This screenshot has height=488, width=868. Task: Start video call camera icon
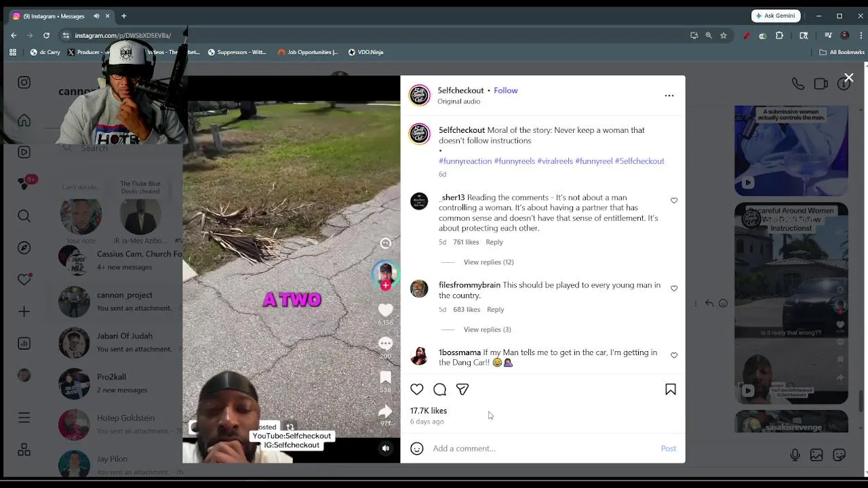[821, 84]
